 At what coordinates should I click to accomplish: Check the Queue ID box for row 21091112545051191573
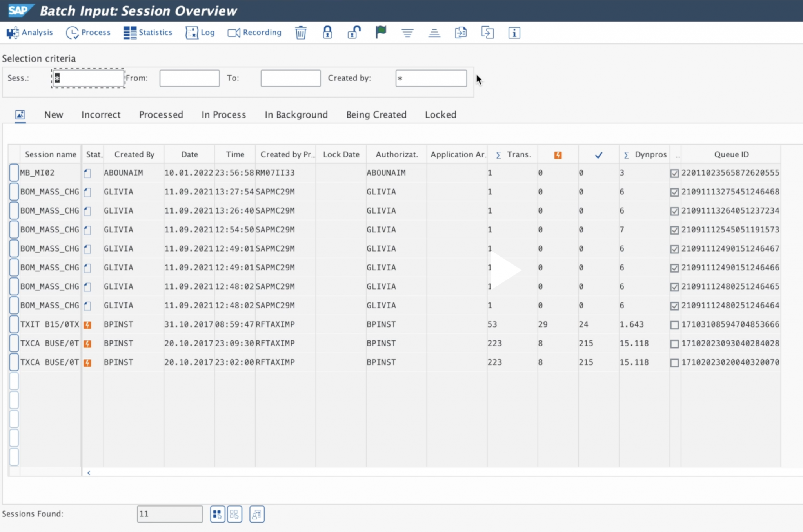pos(675,230)
